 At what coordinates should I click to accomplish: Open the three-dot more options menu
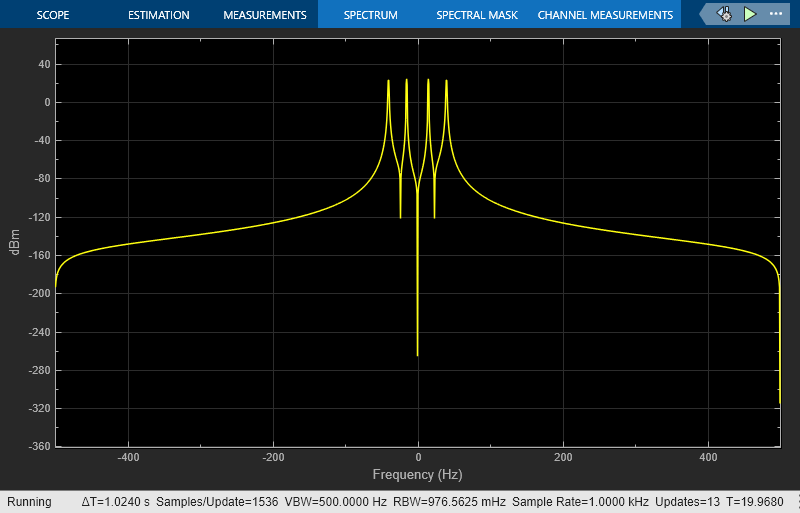click(x=776, y=14)
